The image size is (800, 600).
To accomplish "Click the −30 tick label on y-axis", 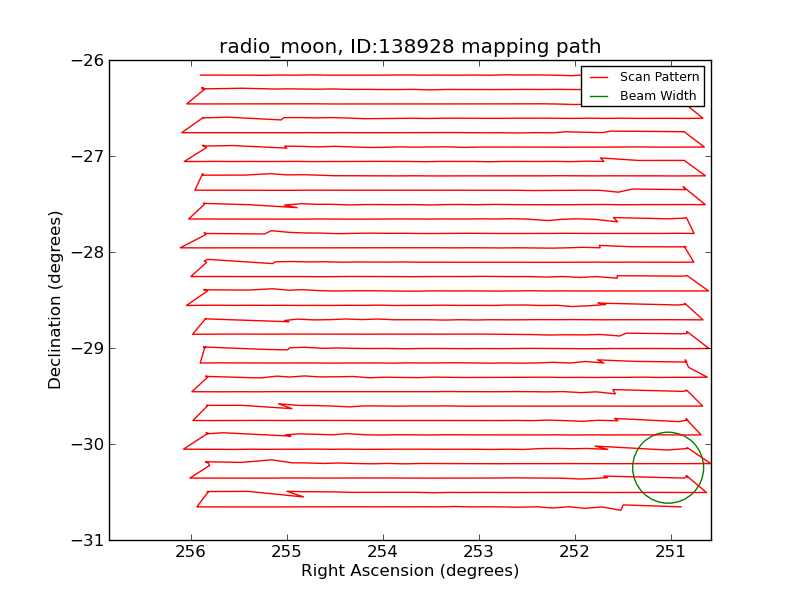I will click(87, 444).
